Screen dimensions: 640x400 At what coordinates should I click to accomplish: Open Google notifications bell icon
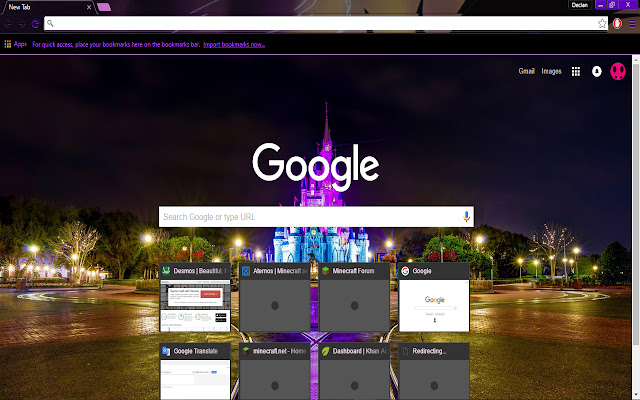click(x=597, y=71)
